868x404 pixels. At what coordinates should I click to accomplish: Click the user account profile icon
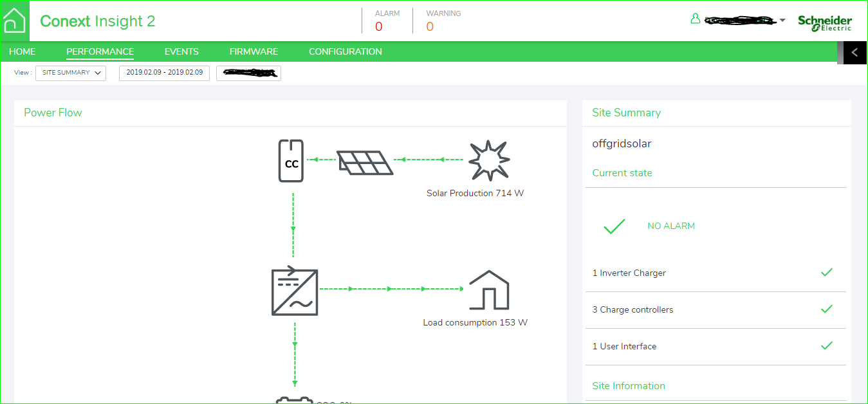click(695, 19)
